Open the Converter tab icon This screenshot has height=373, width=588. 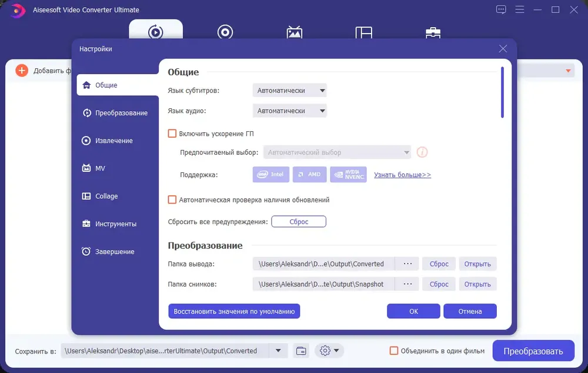[x=156, y=32]
